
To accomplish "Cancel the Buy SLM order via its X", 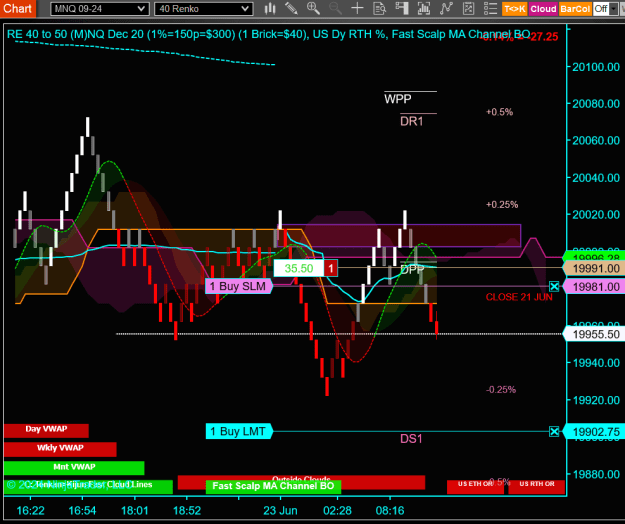I will pyautogui.click(x=554, y=286).
